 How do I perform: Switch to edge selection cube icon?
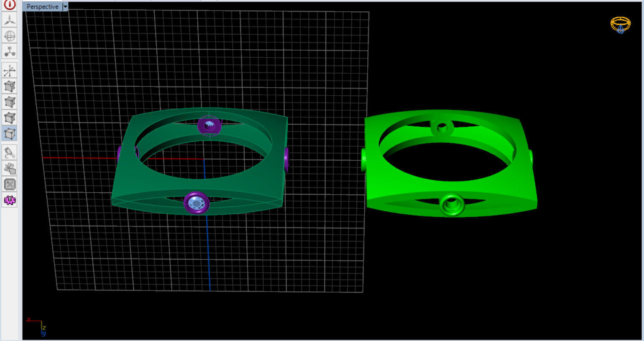10,102
